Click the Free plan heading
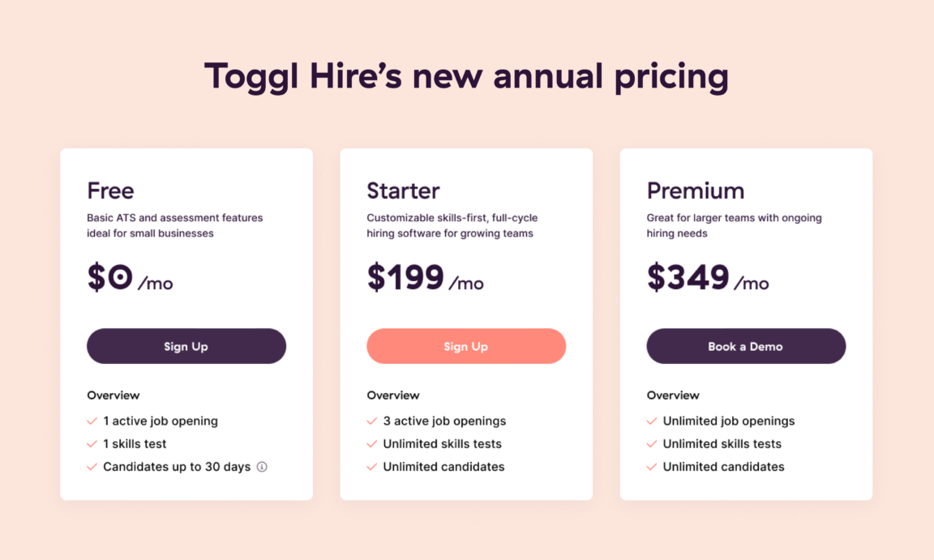 pyautogui.click(x=110, y=191)
